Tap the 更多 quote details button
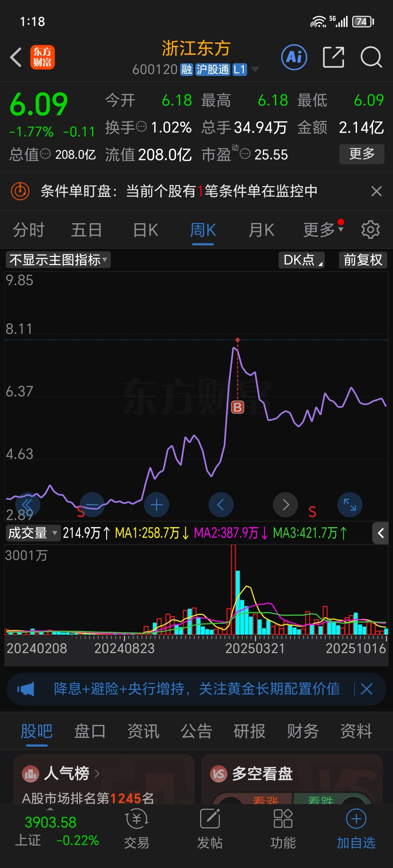The height and width of the screenshot is (868, 393). click(362, 154)
